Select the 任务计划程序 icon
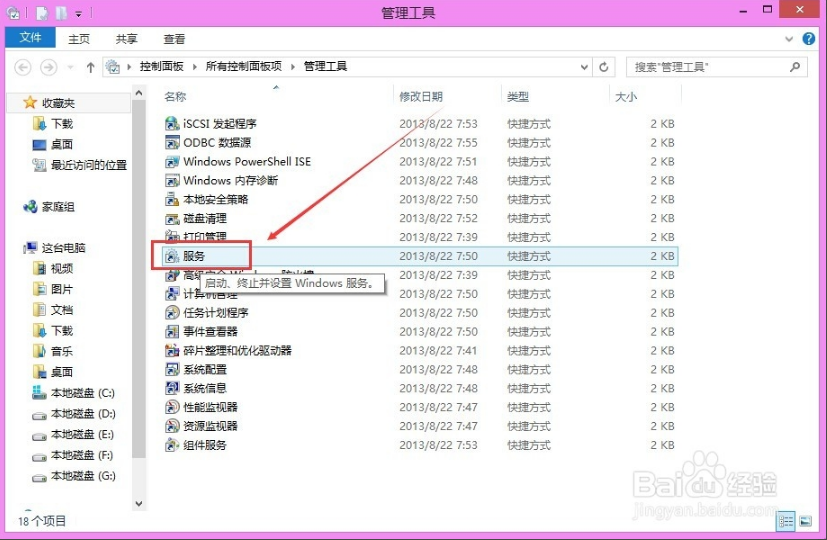The image size is (827, 540). pyautogui.click(x=171, y=313)
